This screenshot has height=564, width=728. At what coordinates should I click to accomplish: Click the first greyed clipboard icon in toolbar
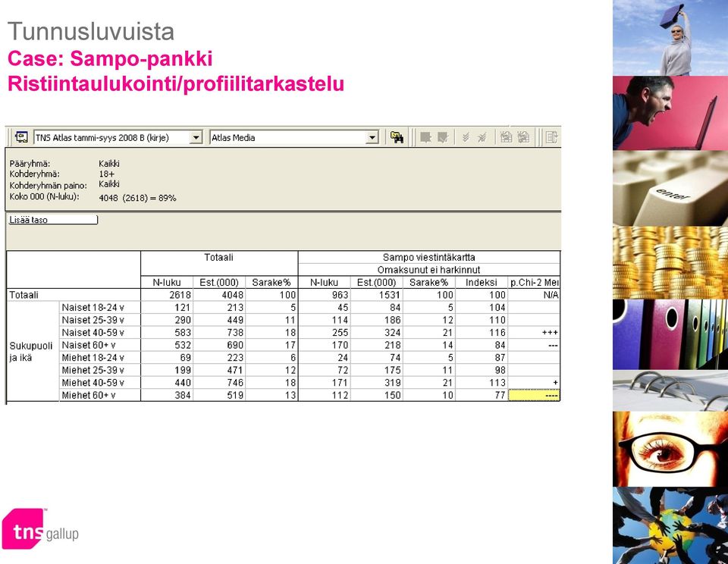tap(506, 137)
